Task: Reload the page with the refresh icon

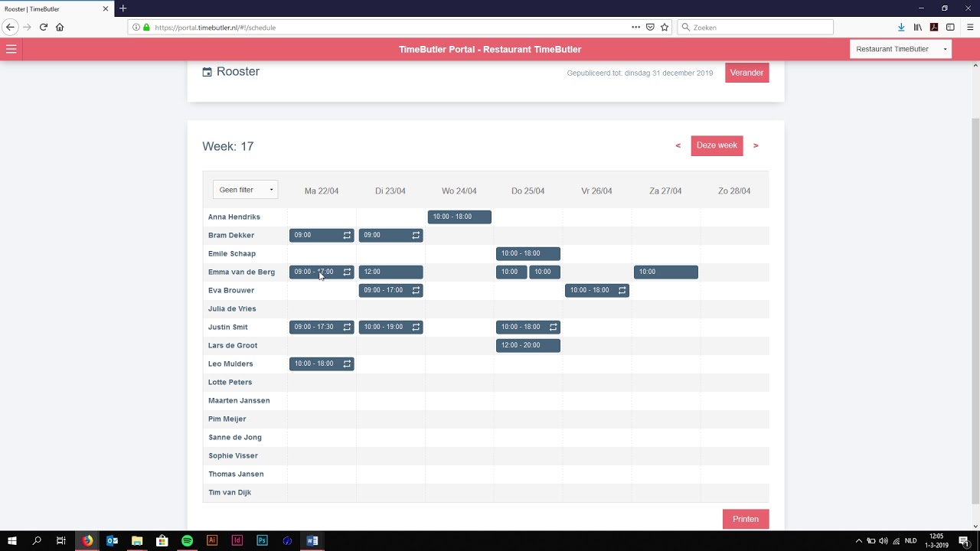Action: click(44, 27)
